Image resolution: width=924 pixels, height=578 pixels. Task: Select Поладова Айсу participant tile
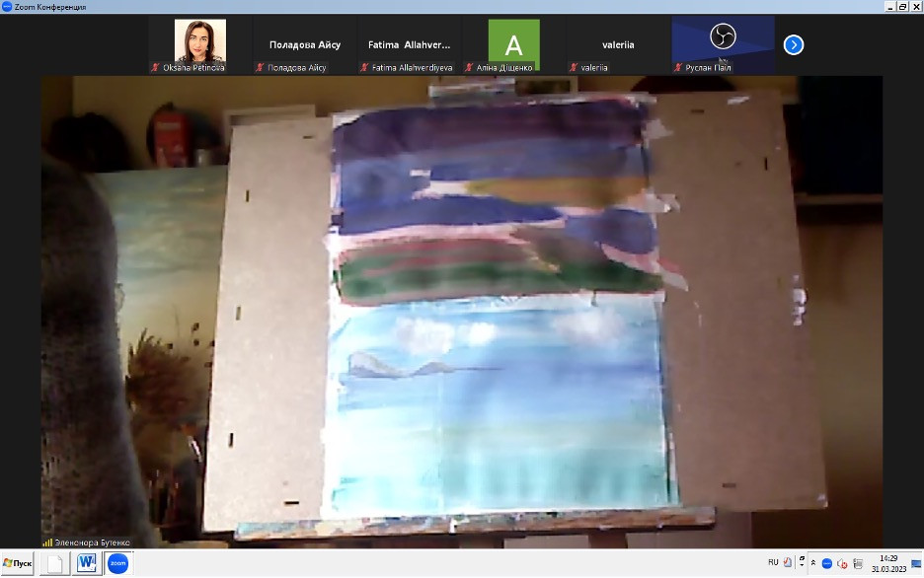pyautogui.click(x=305, y=44)
